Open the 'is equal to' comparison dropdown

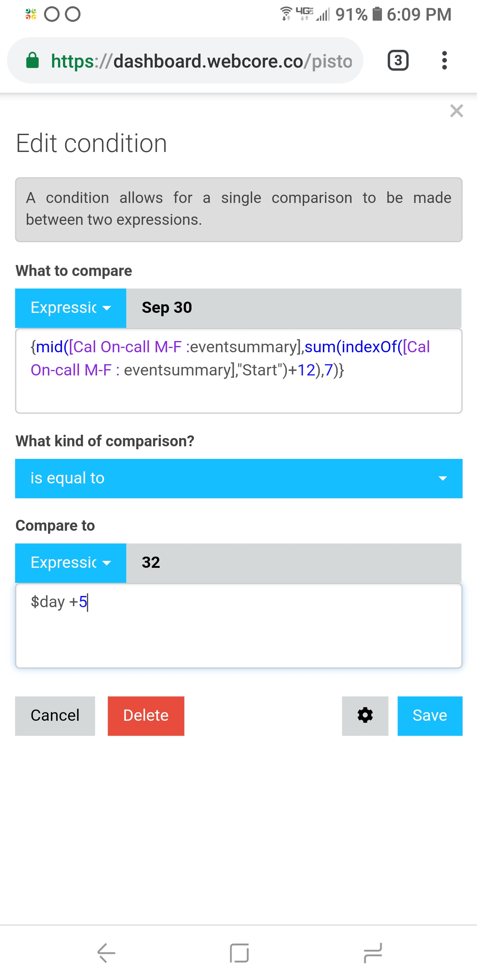coord(239,478)
